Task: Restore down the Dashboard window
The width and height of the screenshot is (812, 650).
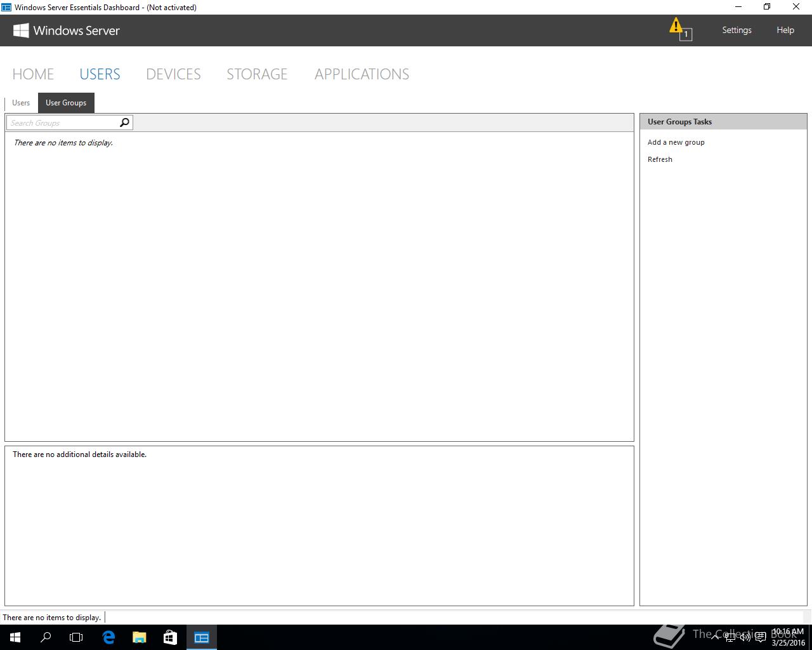Action: click(x=767, y=7)
